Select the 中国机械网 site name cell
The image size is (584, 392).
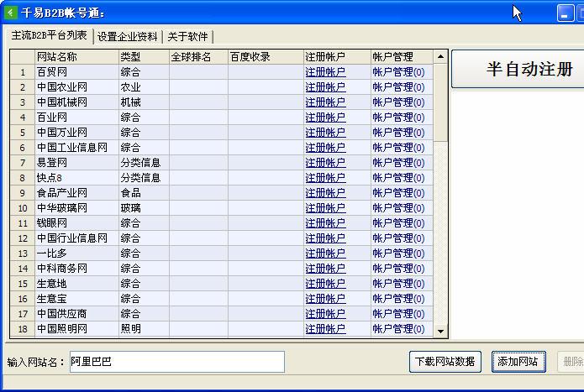76,102
